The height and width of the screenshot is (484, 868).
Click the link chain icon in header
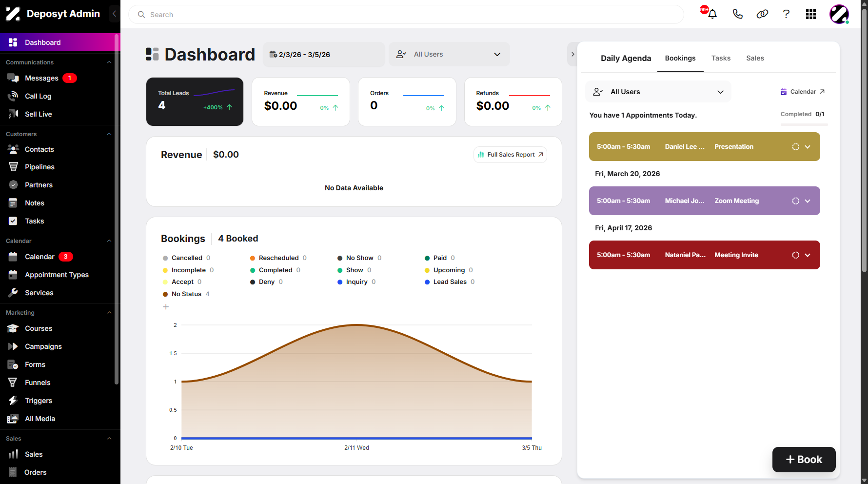[762, 14]
